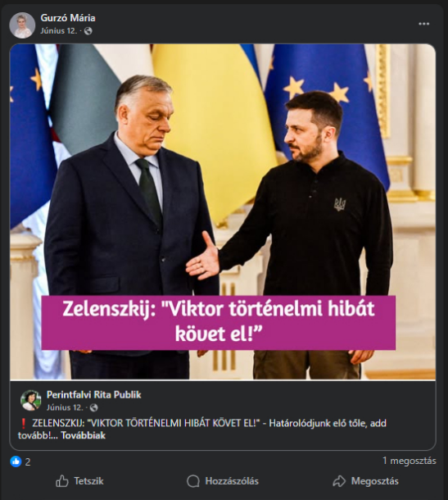Open Gurzó Mária's profile name link
This screenshot has height=500, width=448.
68,18
